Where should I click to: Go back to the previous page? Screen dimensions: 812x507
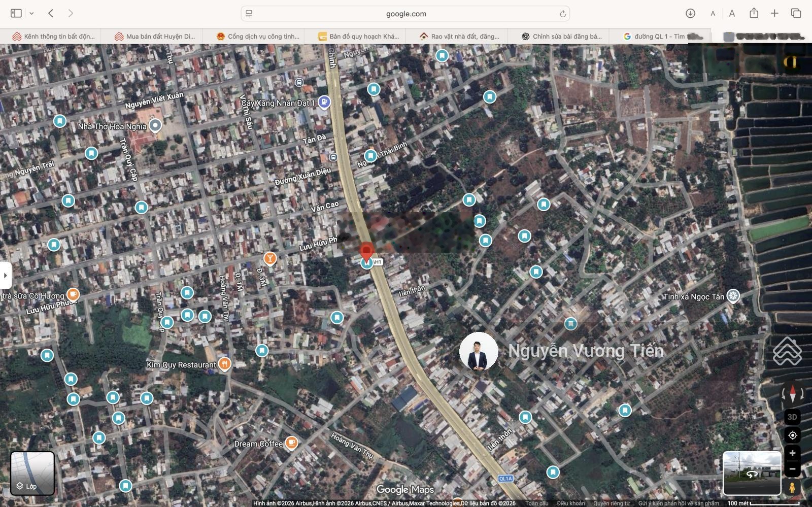[51, 13]
